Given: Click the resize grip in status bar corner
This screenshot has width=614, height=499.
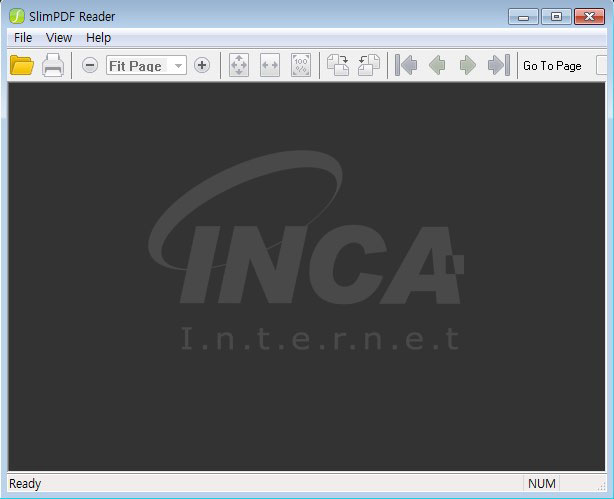Looking at the screenshot, I should 601,486.
